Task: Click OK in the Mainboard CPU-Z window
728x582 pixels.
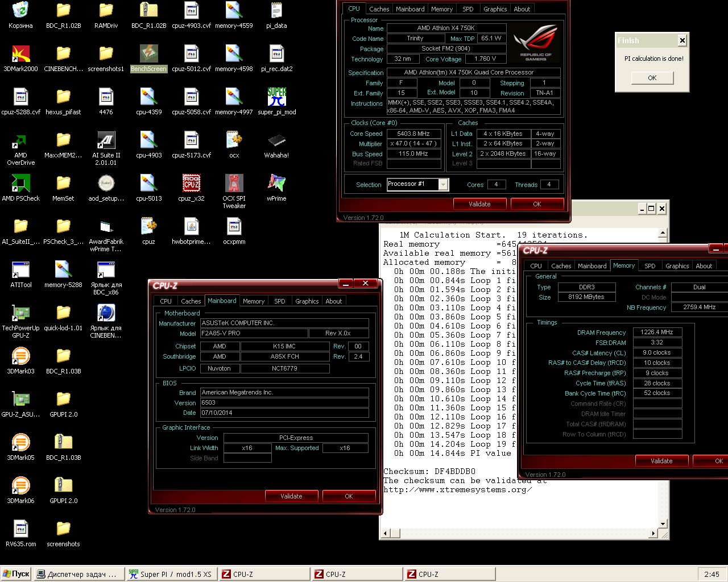Action: coord(349,496)
